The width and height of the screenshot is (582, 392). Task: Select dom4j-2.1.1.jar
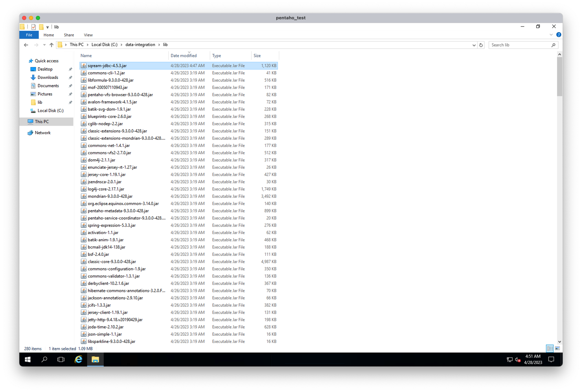[x=179, y=160]
